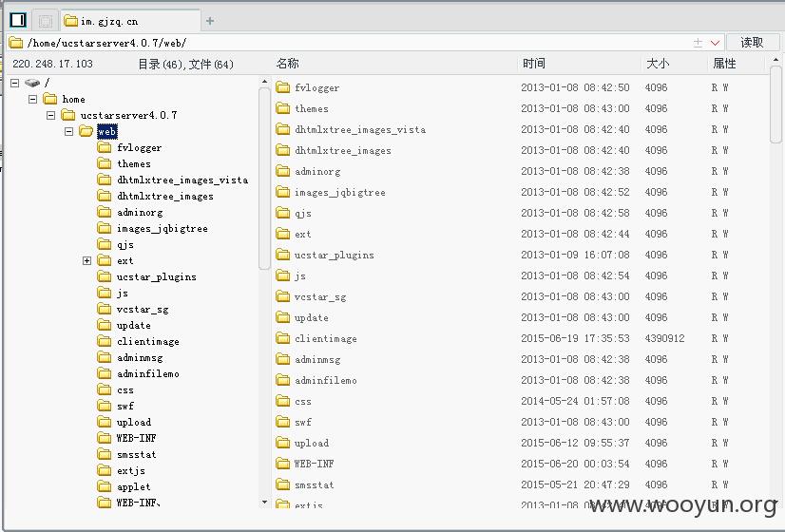Open ucstar_plugins folder icon in list
Image resolution: width=785 pixels, height=532 pixels.
point(283,255)
